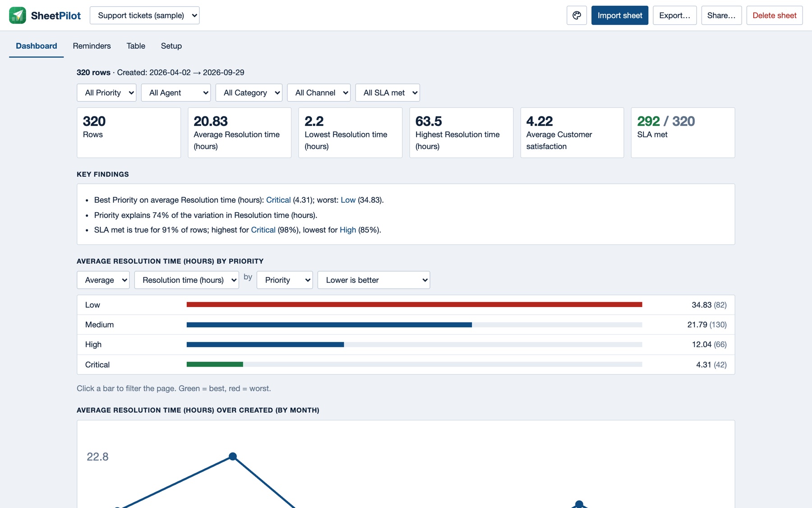Click the Import sheet button
Image resolution: width=812 pixels, height=508 pixels.
point(620,15)
